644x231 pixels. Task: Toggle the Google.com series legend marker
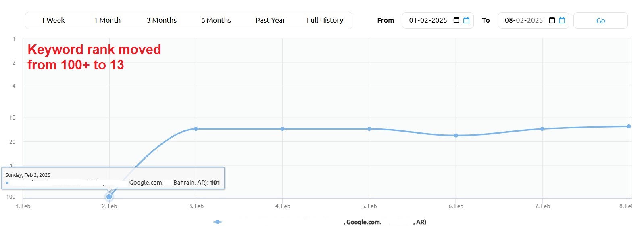217,222
